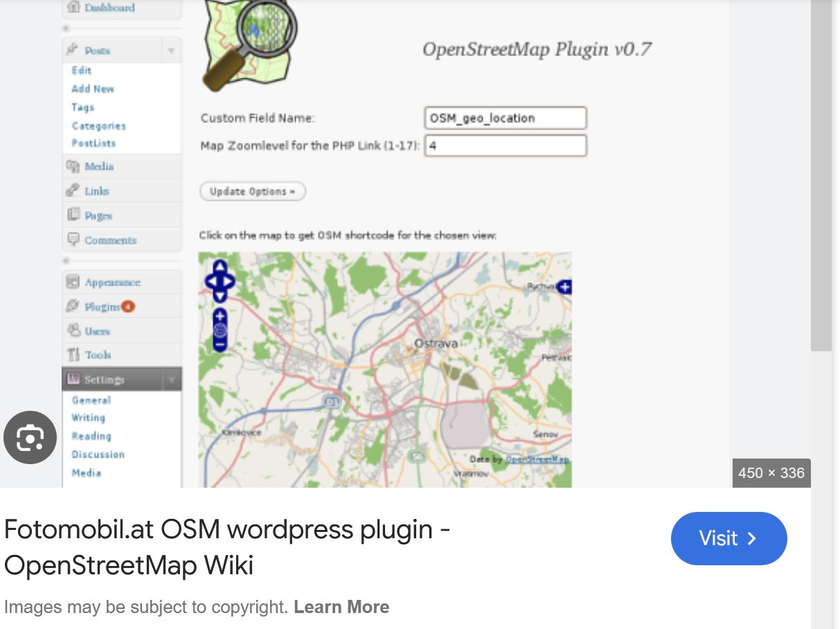This screenshot has width=840, height=629.
Task: Click the Ostrava label on the map
Action: point(436,344)
